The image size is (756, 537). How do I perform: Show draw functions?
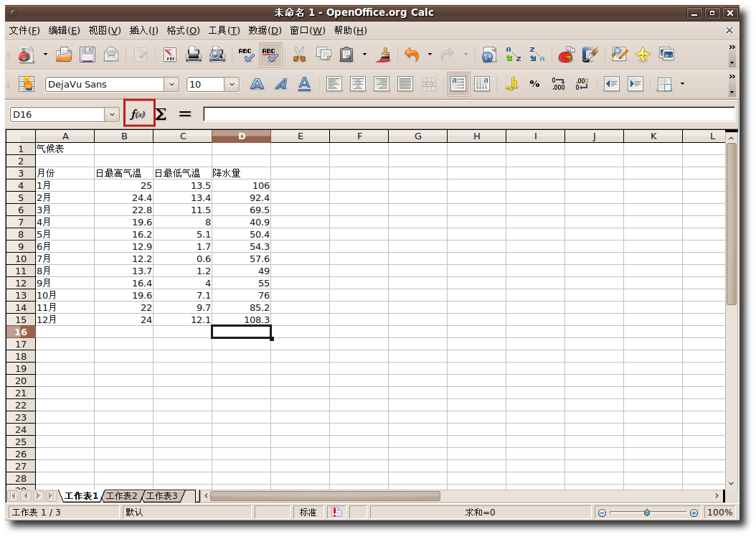click(590, 55)
